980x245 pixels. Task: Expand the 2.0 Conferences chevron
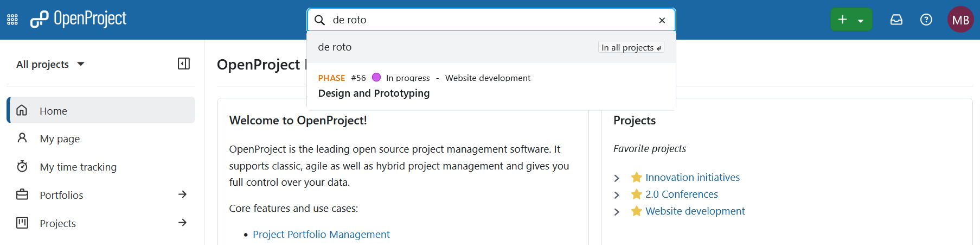[x=617, y=195]
